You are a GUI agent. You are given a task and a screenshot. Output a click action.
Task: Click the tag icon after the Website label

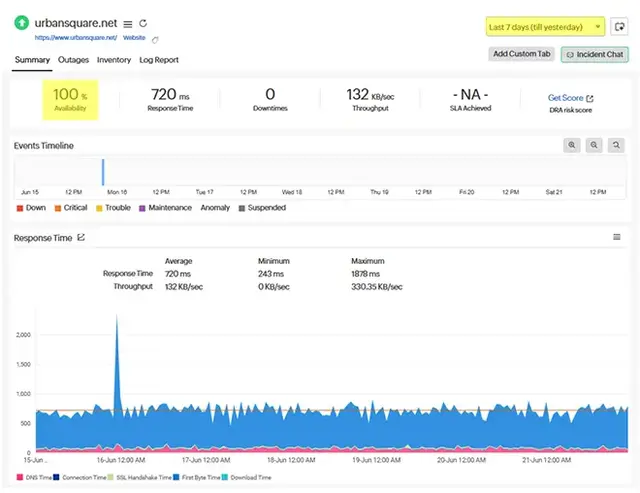tap(155, 40)
